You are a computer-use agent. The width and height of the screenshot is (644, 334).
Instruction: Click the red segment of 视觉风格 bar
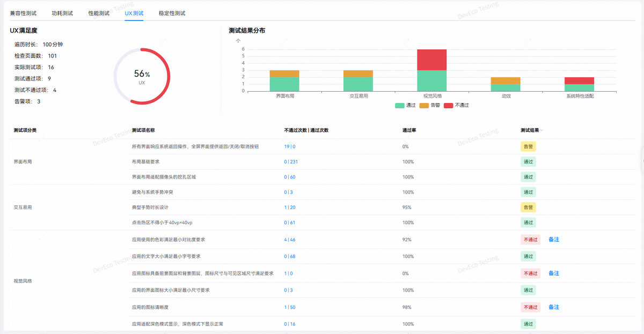(431, 60)
